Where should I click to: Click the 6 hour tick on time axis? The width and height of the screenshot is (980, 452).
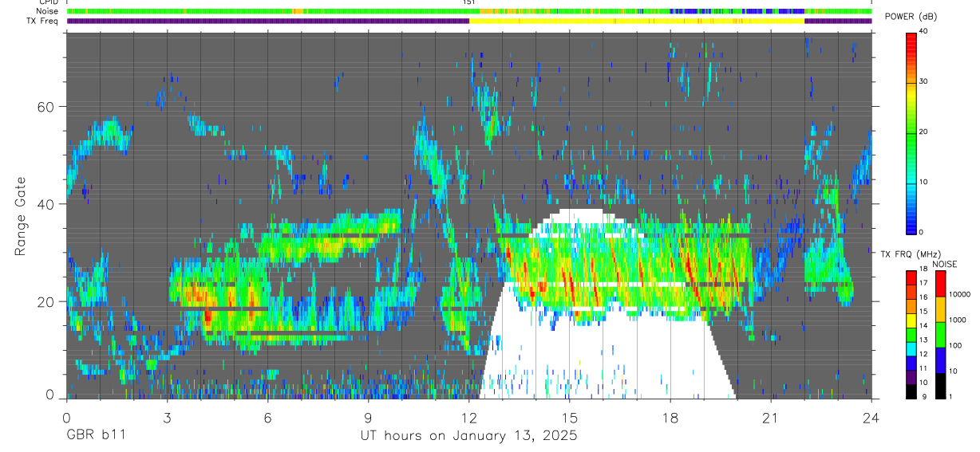[268, 416]
